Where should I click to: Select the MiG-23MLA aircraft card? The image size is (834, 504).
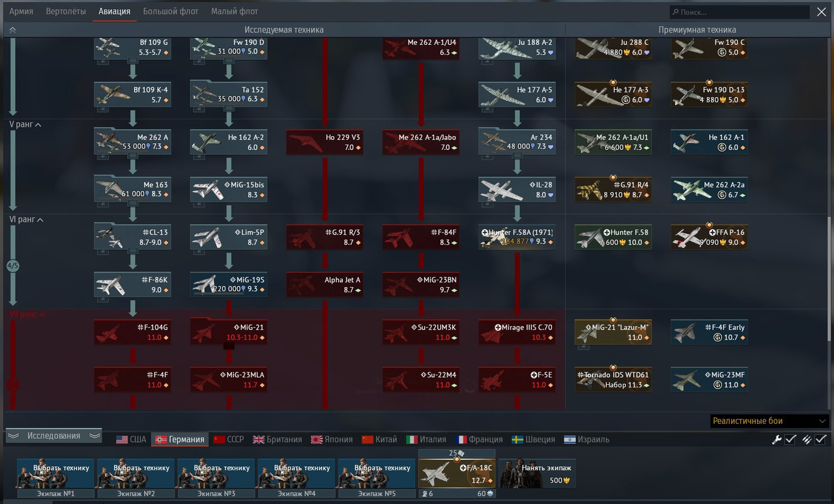[229, 380]
